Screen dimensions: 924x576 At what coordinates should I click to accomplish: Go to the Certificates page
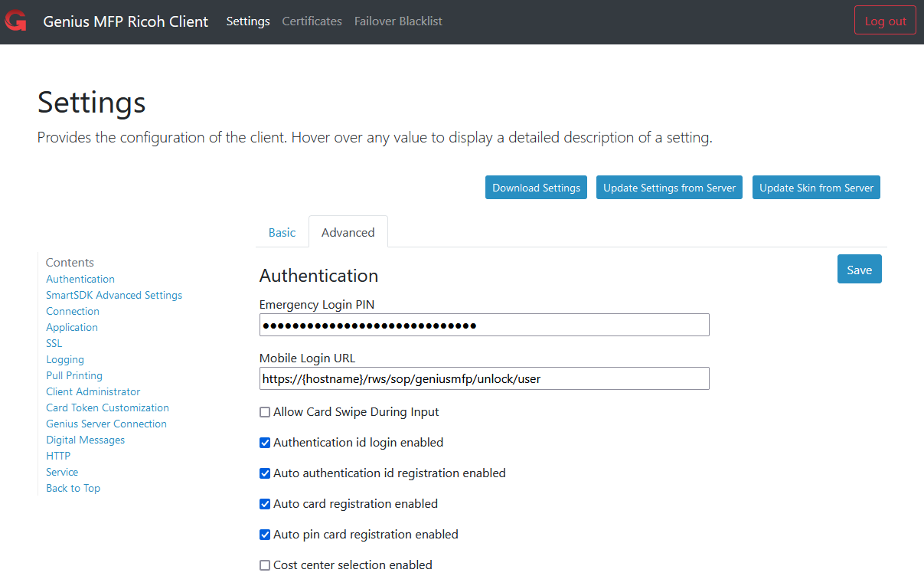pos(312,21)
